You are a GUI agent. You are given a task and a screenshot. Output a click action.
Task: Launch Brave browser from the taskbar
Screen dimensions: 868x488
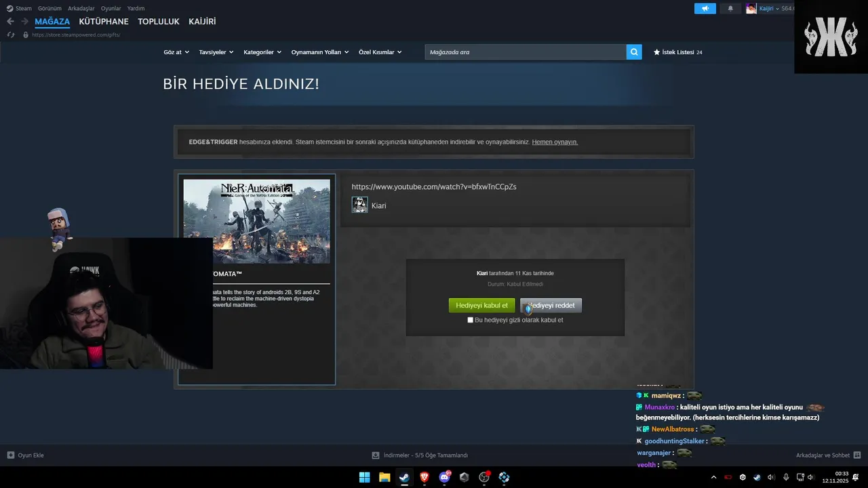425,477
